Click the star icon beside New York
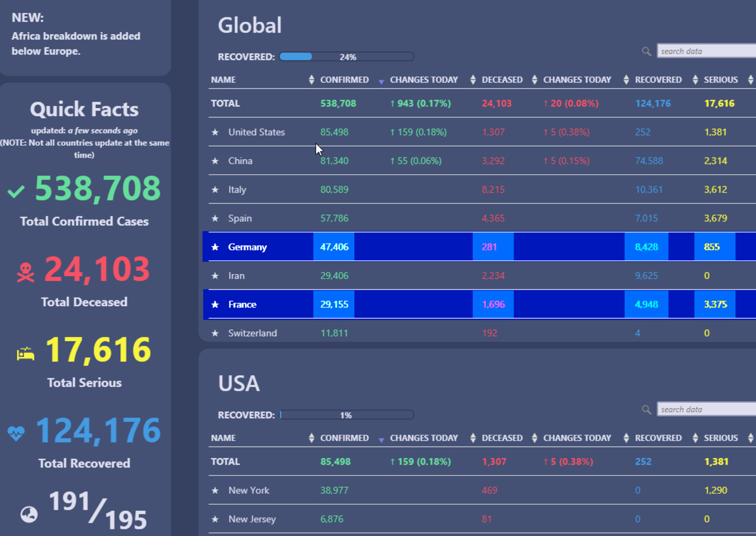This screenshot has width=756, height=536. point(215,490)
